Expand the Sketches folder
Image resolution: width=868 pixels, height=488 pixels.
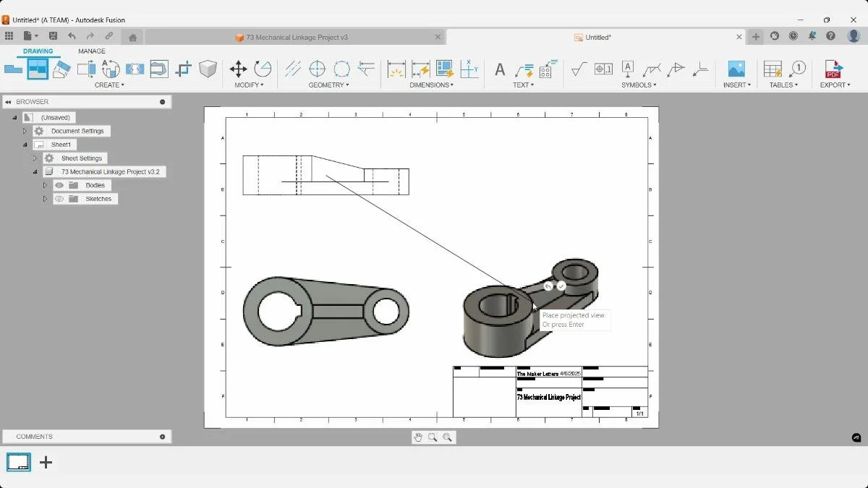[45, 199]
